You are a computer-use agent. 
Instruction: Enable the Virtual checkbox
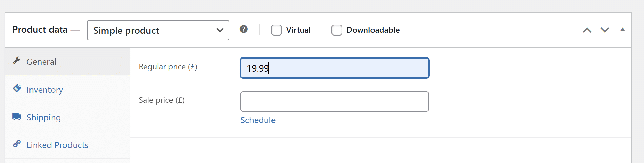pyautogui.click(x=277, y=30)
